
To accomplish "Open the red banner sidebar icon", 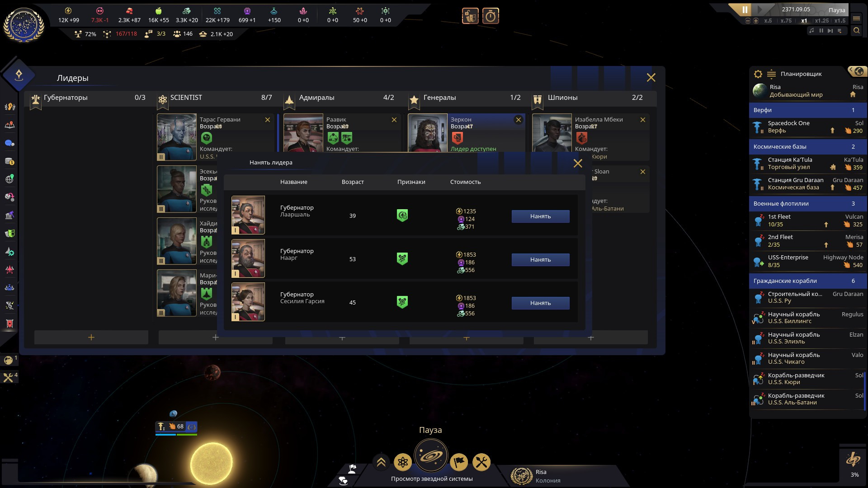I will [9, 324].
